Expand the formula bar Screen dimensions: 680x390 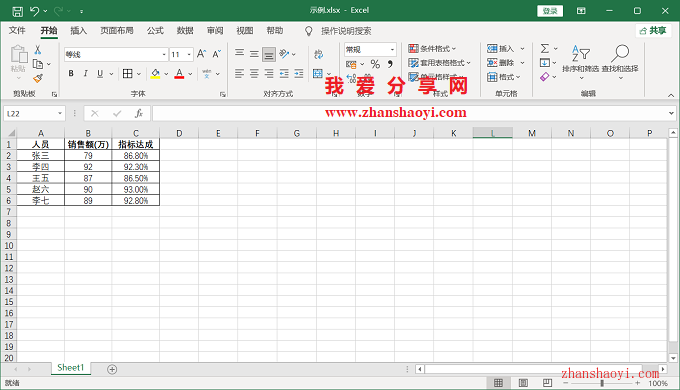[x=671, y=114]
